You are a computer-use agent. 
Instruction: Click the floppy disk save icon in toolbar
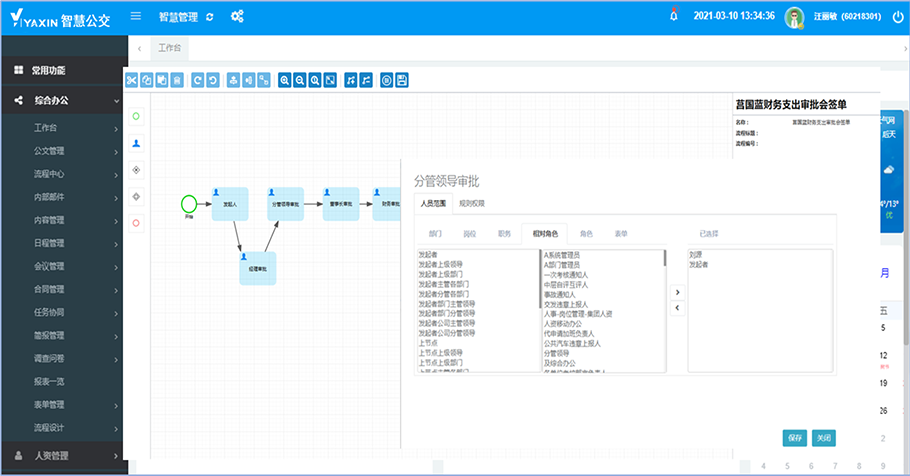pyautogui.click(x=402, y=79)
